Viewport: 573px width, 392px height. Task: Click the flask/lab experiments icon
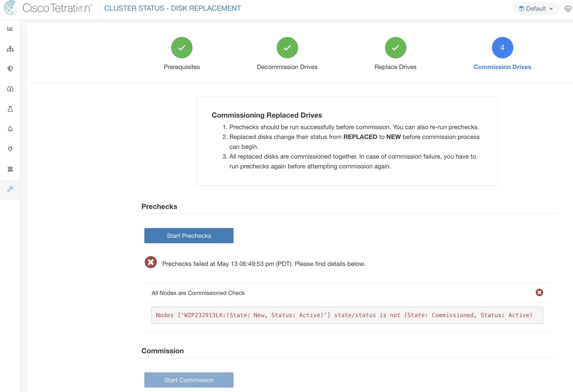[10, 109]
